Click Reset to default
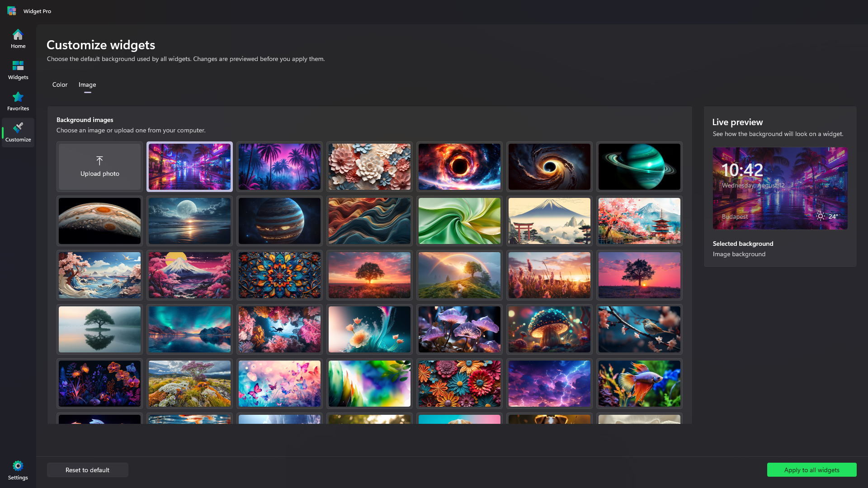This screenshot has height=488, width=868. coord(87,470)
